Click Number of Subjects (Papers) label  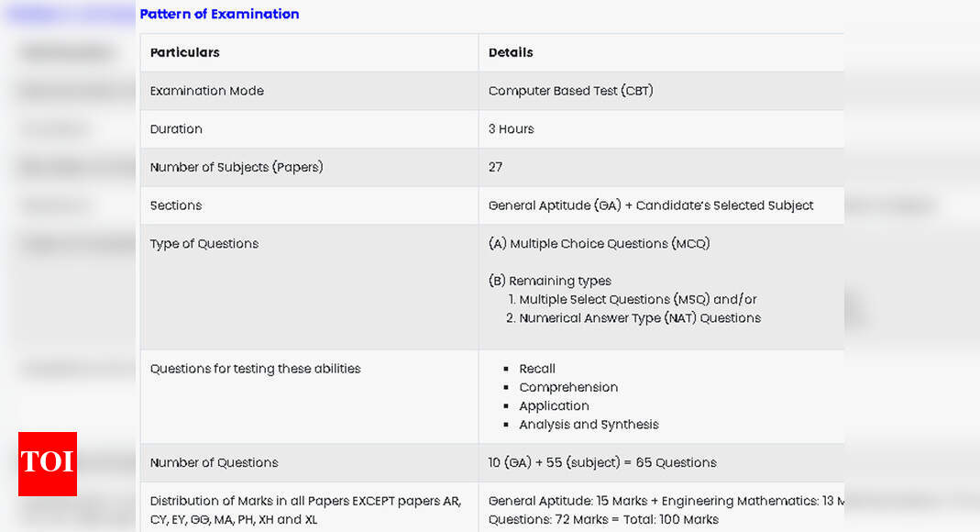pos(237,167)
